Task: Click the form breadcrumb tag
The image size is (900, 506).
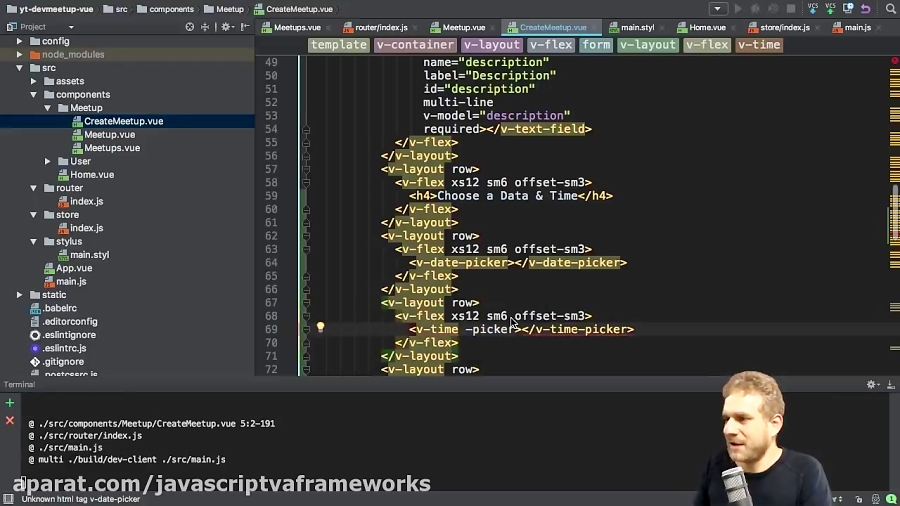Action: click(596, 45)
